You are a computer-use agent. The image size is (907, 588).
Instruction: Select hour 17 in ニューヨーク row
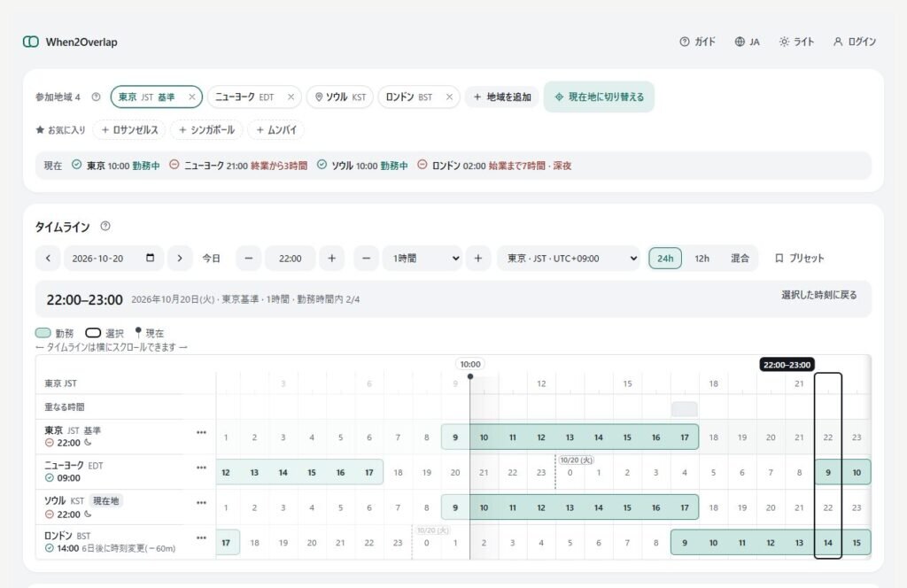coord(369,472)
